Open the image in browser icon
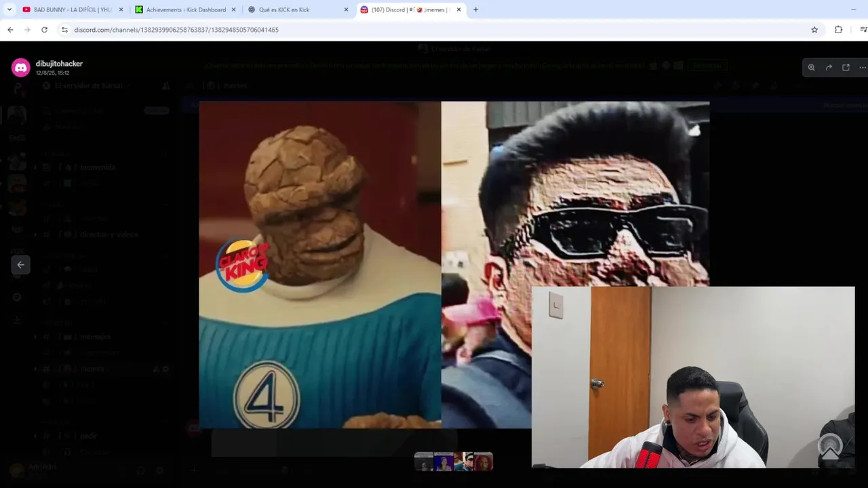Screen dimensions: 868x488 point(846,68)
